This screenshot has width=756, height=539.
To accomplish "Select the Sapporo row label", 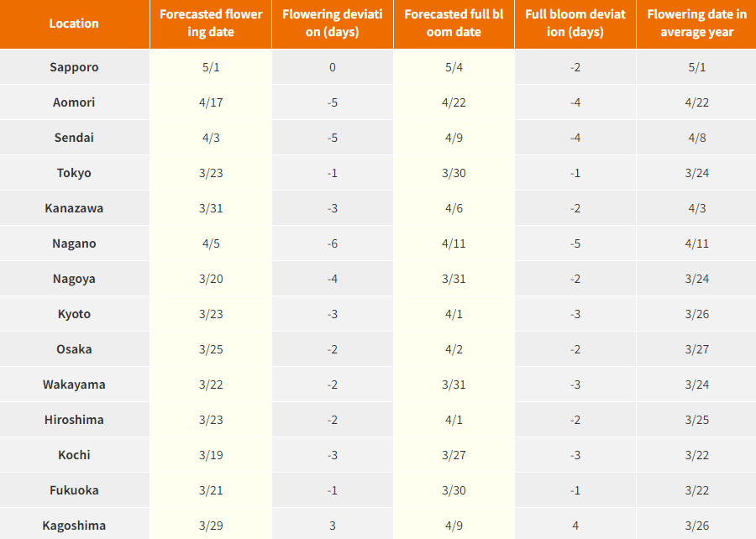I will (74, 67).
